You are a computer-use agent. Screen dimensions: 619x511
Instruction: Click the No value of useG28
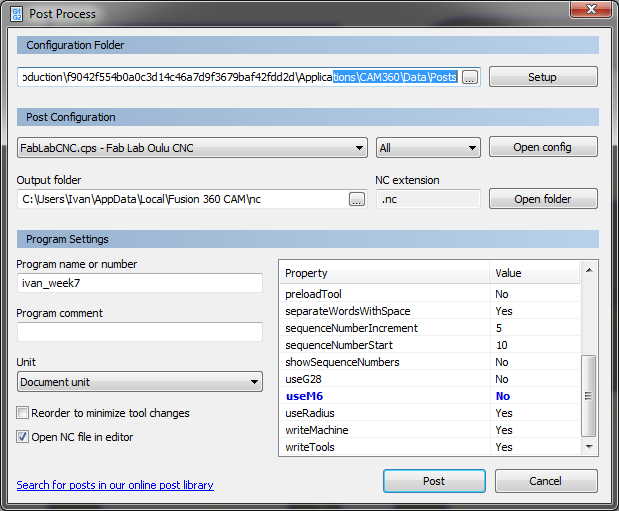coord(502,379)
